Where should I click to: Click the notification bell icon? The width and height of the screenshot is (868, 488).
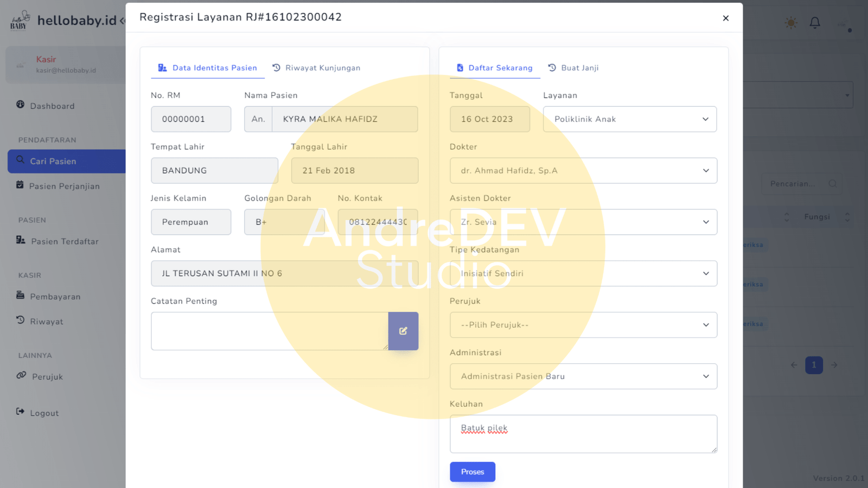point(815,23)
